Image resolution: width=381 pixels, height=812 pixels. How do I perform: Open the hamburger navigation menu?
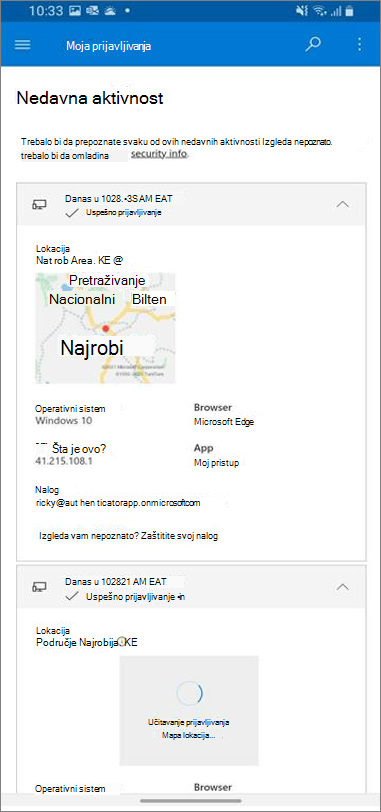click(22, 45)
